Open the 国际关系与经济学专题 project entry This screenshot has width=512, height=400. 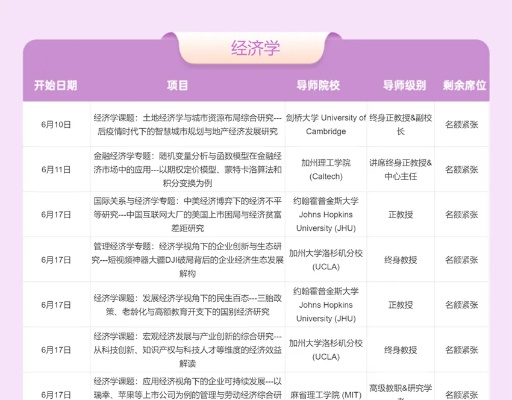[187, 214]
